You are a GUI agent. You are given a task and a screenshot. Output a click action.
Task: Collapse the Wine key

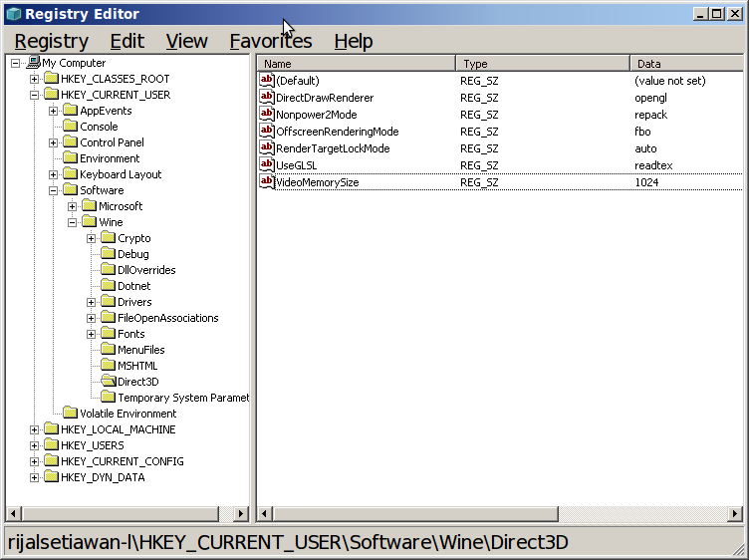72,222
